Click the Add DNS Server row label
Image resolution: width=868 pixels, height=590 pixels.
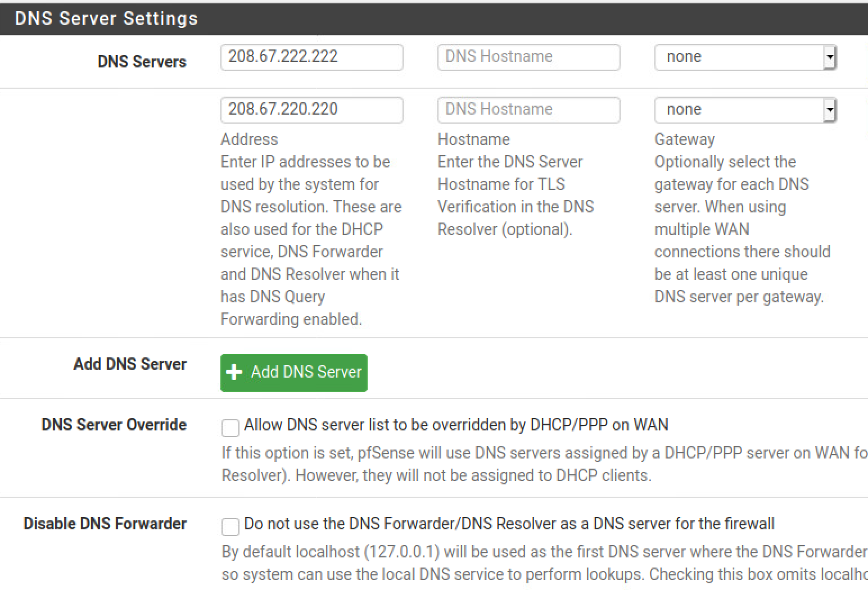(x=130, y=364)
